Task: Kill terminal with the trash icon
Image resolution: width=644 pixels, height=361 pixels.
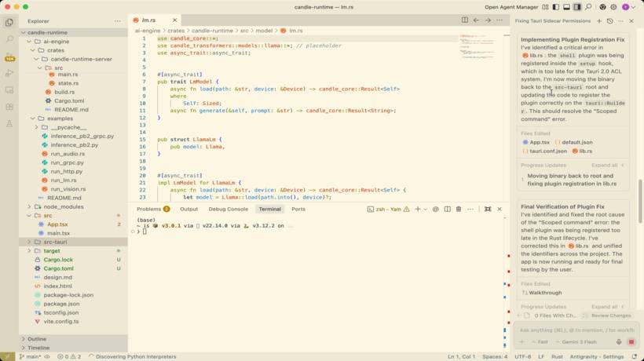Action: point(459,210)
